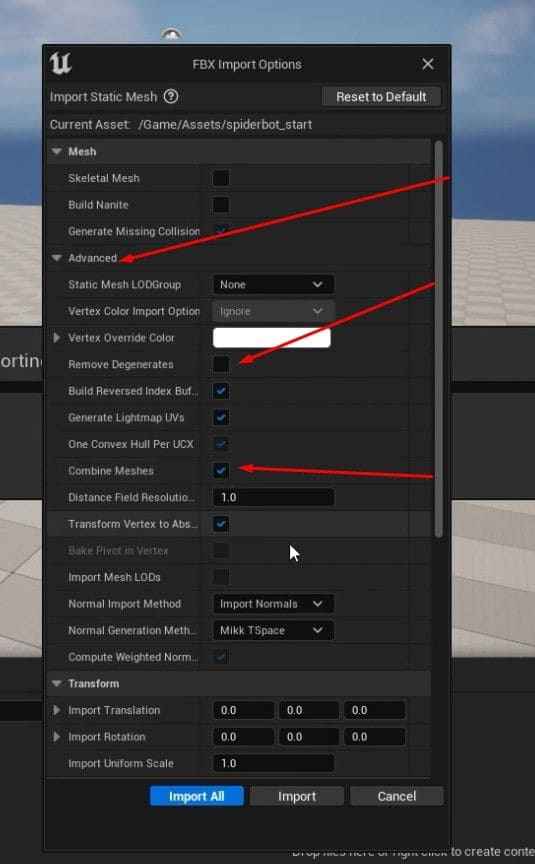
Task: Click the second Import Translation value field
Action: 309,710
